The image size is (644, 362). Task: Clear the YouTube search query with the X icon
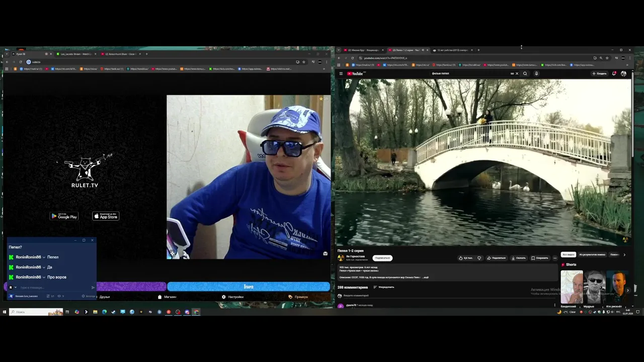point(517,73)
